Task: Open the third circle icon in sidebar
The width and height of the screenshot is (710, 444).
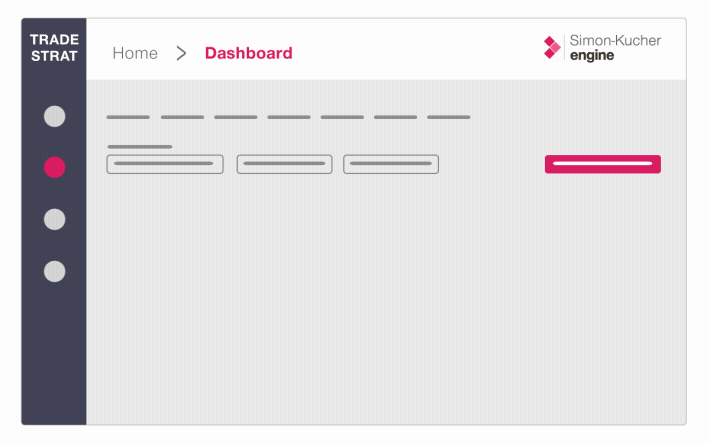Action: 55,219
